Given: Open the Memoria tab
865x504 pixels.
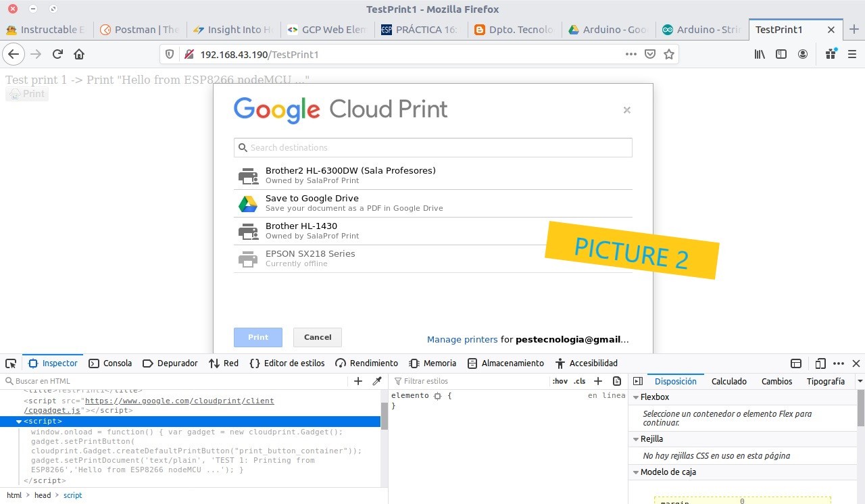Looking at the screenshot, I should click(432, 363).
